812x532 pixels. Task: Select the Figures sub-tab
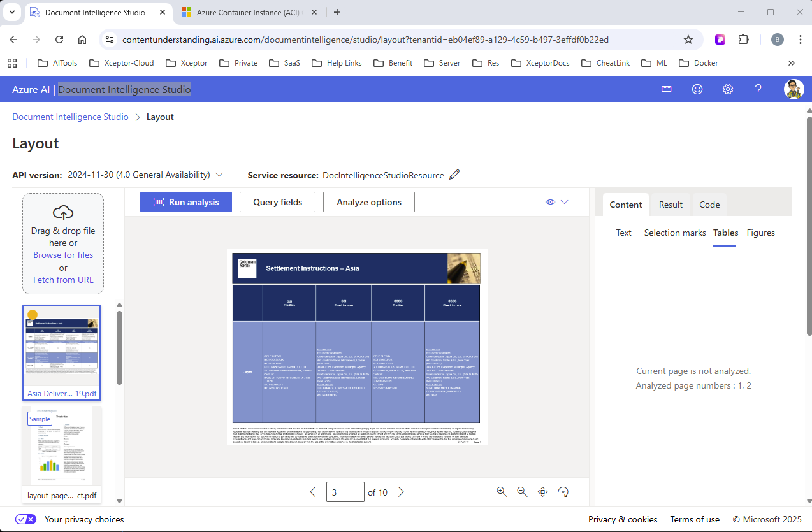point(761,233)
